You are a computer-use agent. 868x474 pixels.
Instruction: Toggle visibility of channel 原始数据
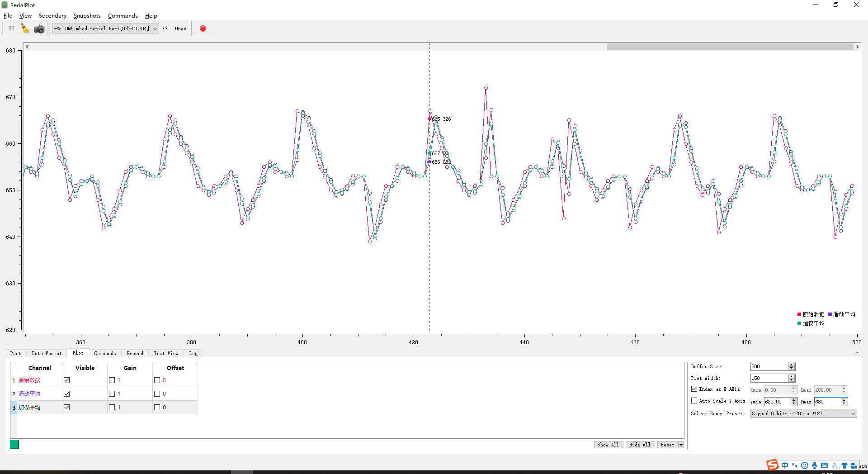(x=67, y=380)
